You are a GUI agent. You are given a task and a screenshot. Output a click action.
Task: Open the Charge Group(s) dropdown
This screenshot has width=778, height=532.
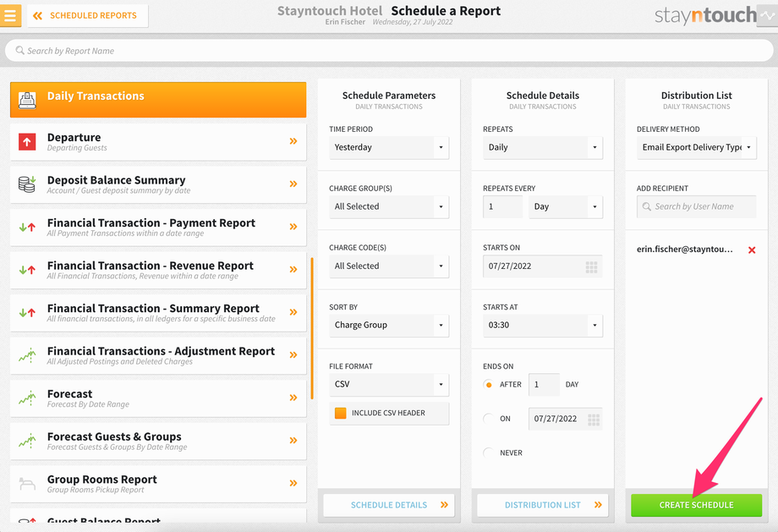pyautogui.click(x=389, y=206)
